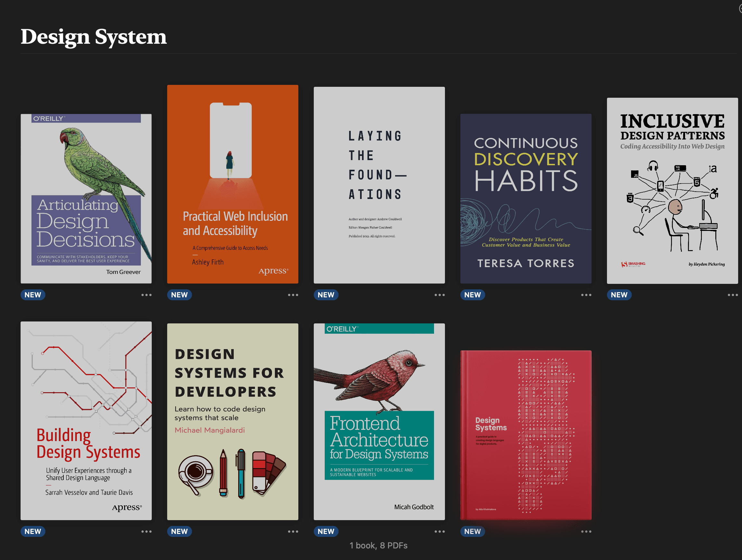The width and height of the screenshot is (742, 560).
Task: Click the NEW badge under Design Systems for Developers
Action: pyautogui.click(x=179, y=531)
